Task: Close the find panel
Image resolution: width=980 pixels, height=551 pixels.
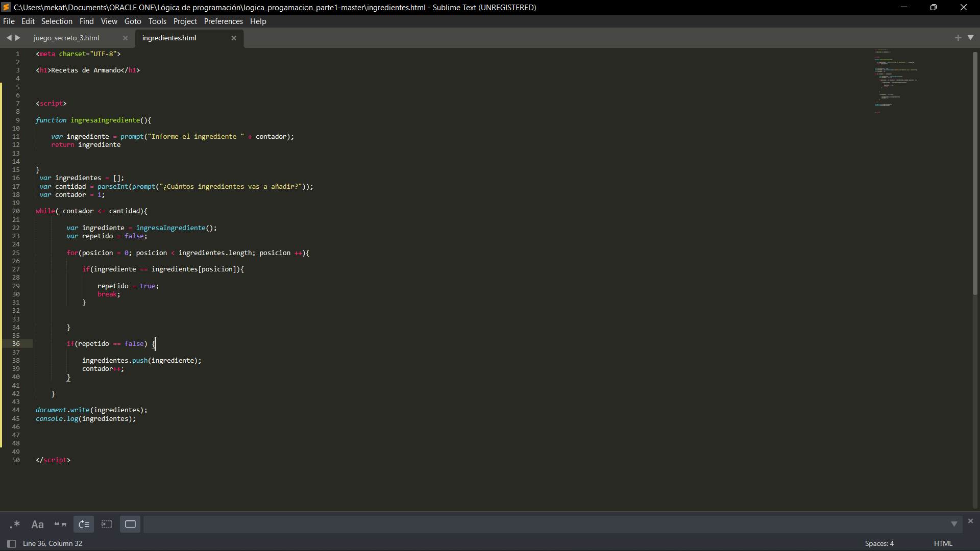Action: click(970, 521)
